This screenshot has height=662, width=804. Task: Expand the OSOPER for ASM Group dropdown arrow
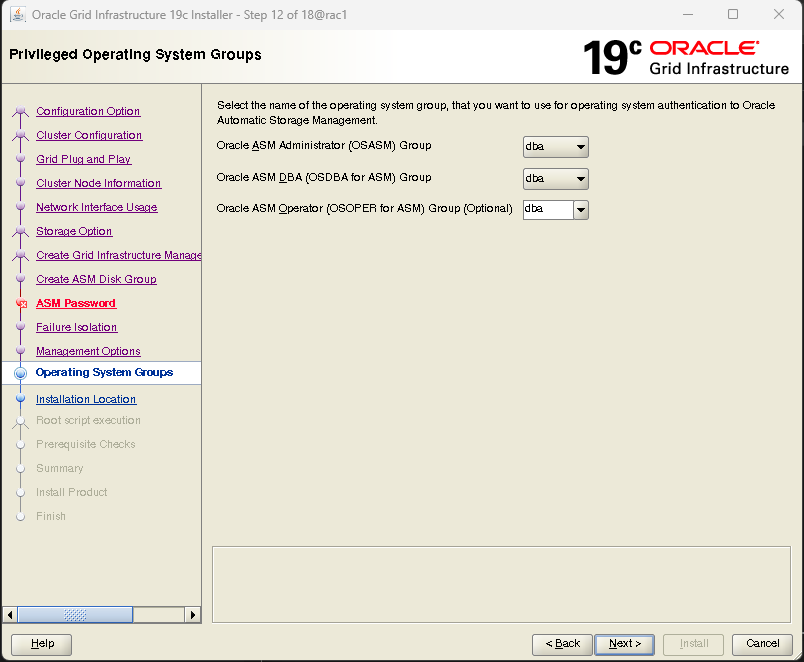(581, 210)
